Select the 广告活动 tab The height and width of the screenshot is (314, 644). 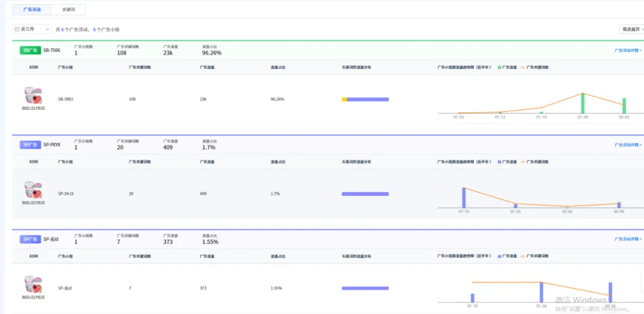(32, 10)
